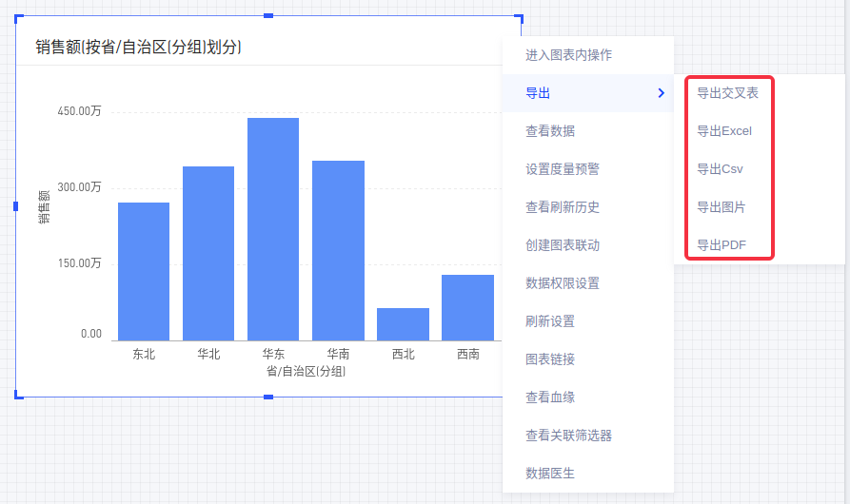The height and width of the screenshot is (504, 850).
Task: Select 图表链接 menu item
Action: pos(550,359)
